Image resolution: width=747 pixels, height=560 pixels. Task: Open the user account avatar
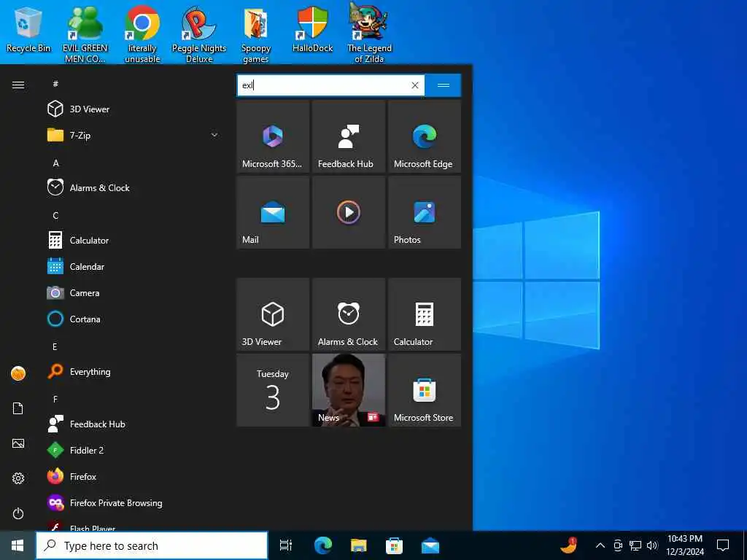click(18, 373)
